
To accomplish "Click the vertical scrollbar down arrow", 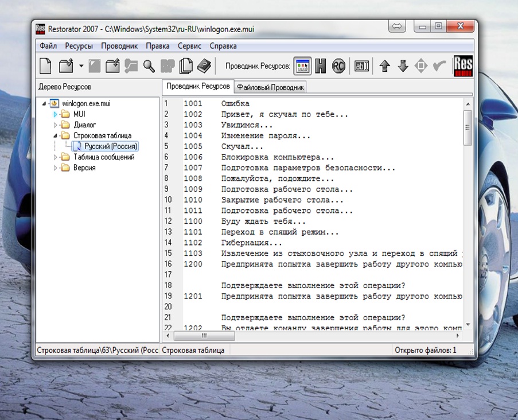I will point(468,325).
